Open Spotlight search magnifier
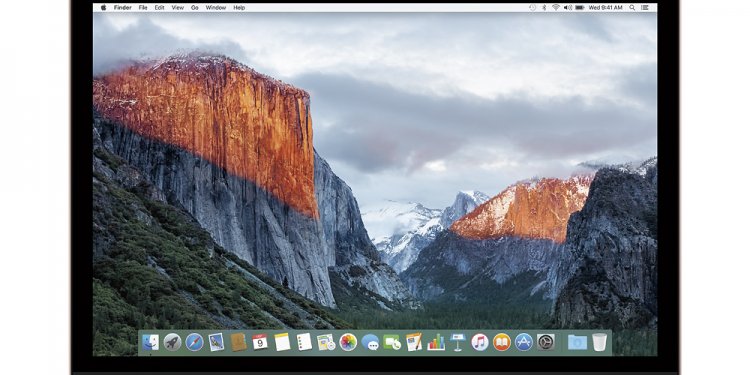750x375 pixels. [632, 8]
